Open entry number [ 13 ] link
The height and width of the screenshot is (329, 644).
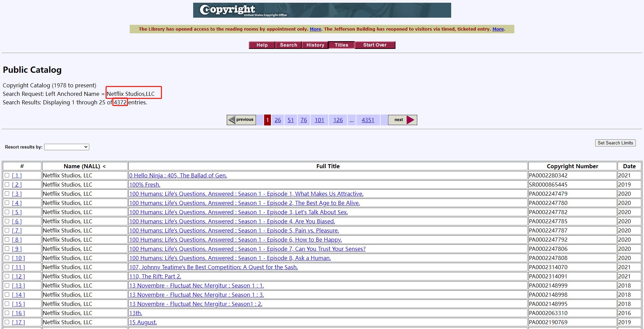click(x=18, y=285)
